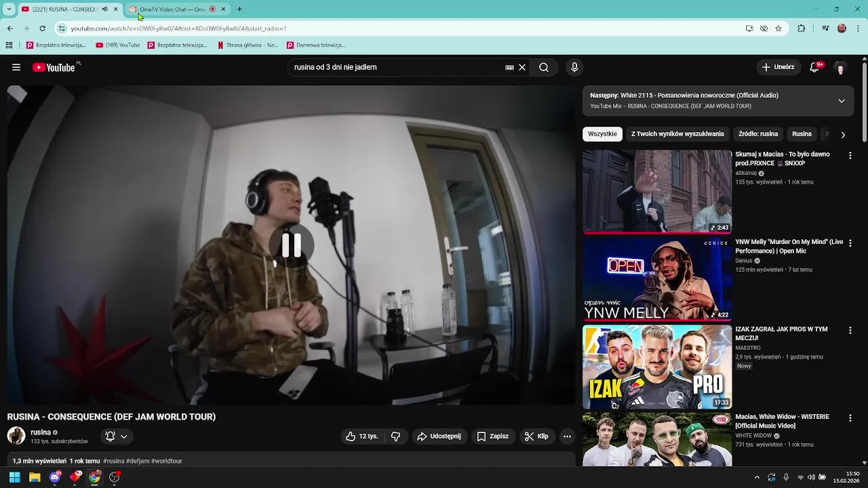Image resolution: width=868 pixels, height=488 pixels.
Task: Mute the RUSINA tab via speaker icon
Action: coord(104,9)
